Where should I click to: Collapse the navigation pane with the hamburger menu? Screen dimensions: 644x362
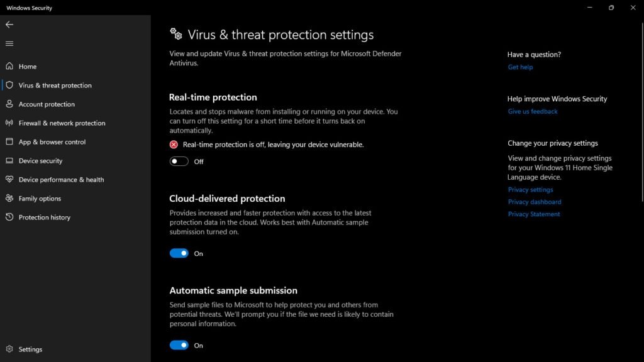pyautogui.click(x=9, y=43)
